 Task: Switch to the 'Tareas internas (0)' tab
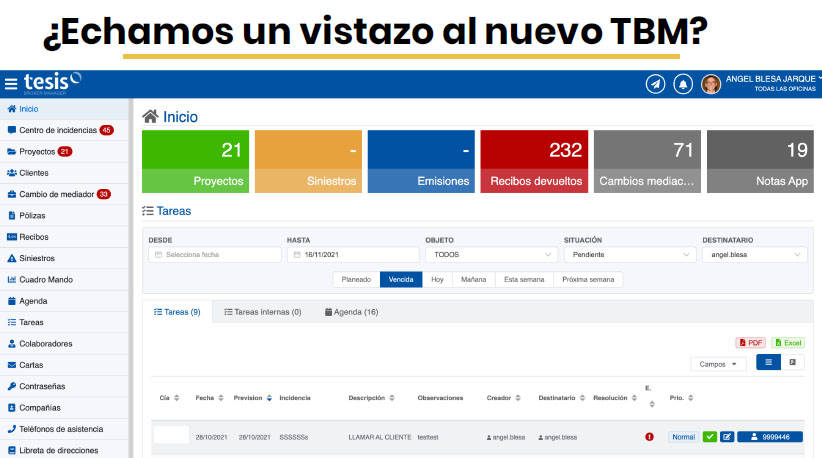[263, 312]
